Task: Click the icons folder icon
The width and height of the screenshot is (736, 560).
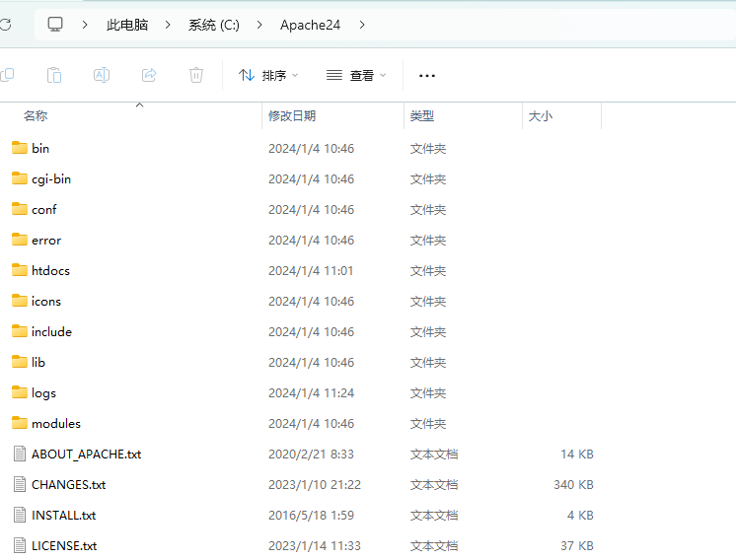Action: (20, 301)
